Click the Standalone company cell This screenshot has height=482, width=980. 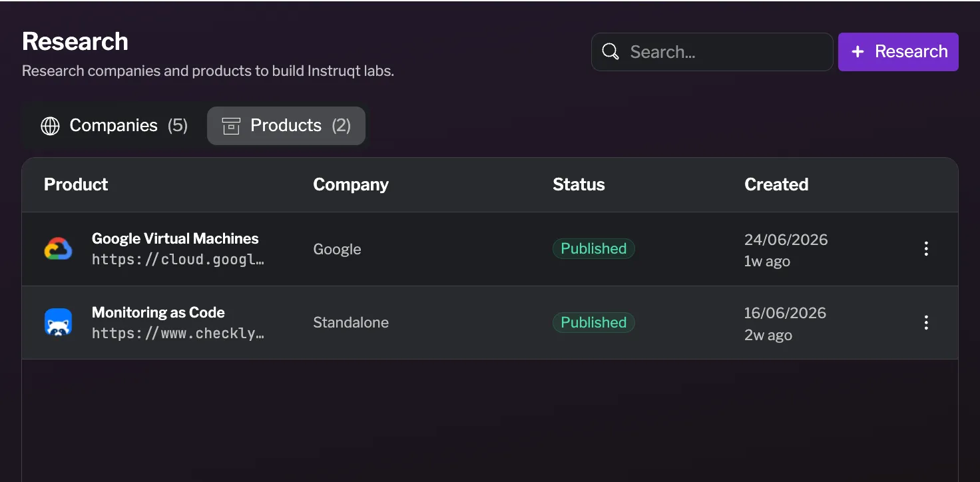pyautogui.click(x=351, y=322)
